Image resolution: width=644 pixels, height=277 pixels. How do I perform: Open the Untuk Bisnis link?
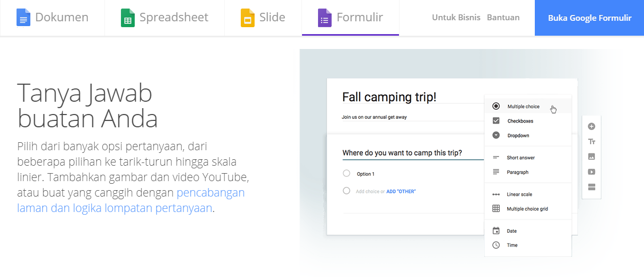456,18
